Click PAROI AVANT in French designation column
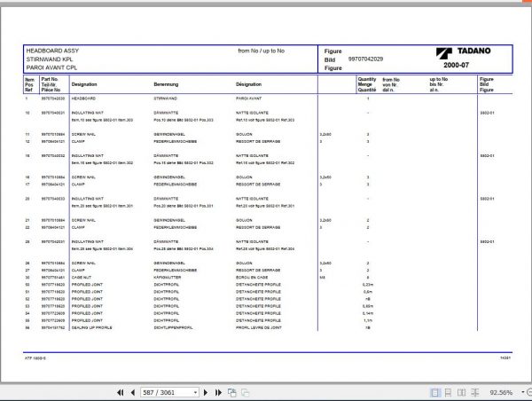 pyautogui.click(x=248, y=98)
